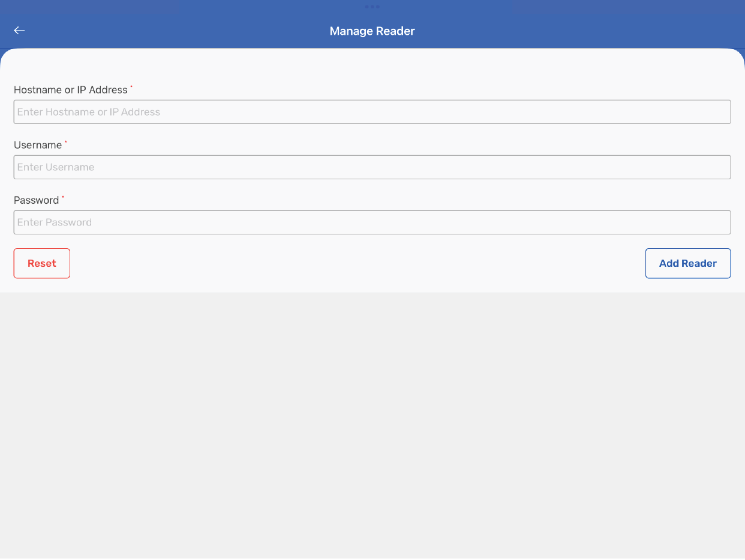Tap the multitasking three-dots at top
The height and width of the screenshot is (560, 745).
click(372, 7)
